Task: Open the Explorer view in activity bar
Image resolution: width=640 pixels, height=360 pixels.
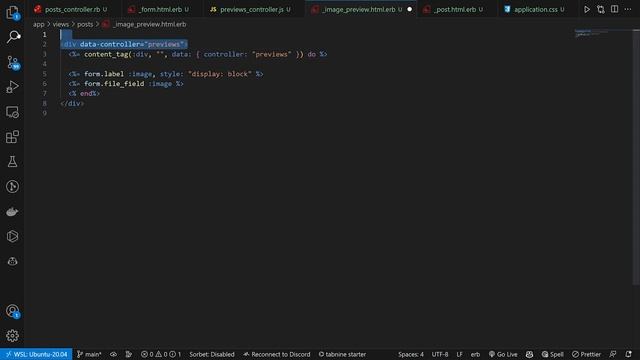Action: click(12, 12)
